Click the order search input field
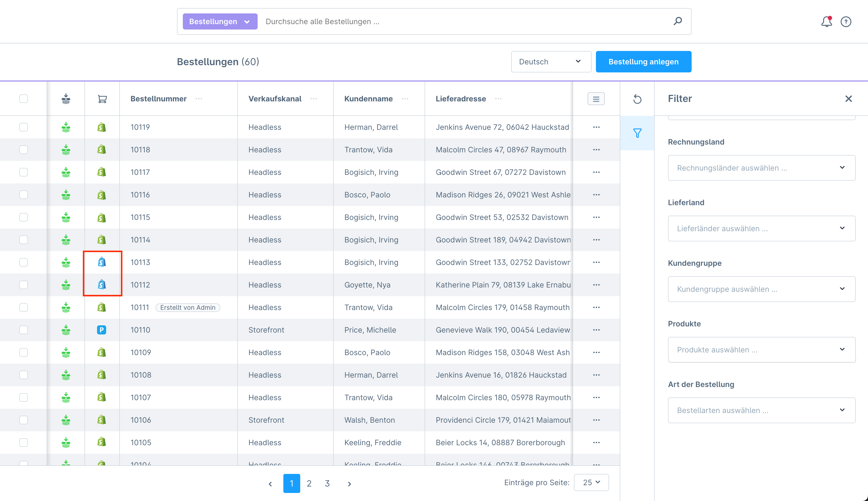Screen dimensions: 868x501 464,21
